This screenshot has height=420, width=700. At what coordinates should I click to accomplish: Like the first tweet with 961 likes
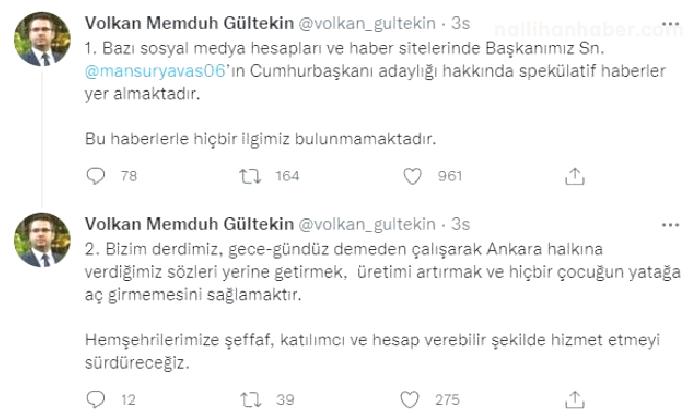click(412, 176)
